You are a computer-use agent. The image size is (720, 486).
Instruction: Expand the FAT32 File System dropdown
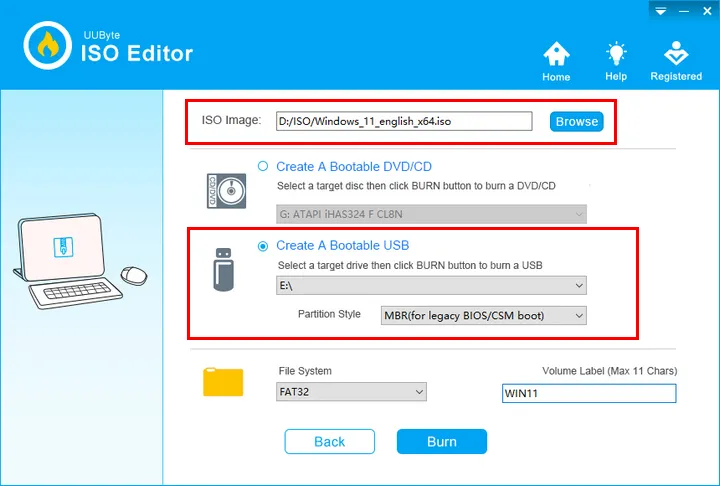(352, 392)
